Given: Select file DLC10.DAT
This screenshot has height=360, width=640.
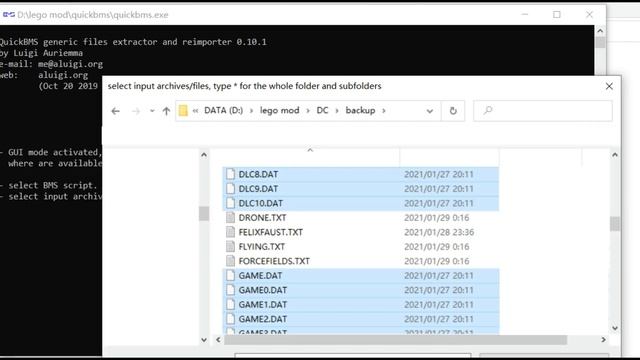Looking at the screenshot, I should coord(360,203).
